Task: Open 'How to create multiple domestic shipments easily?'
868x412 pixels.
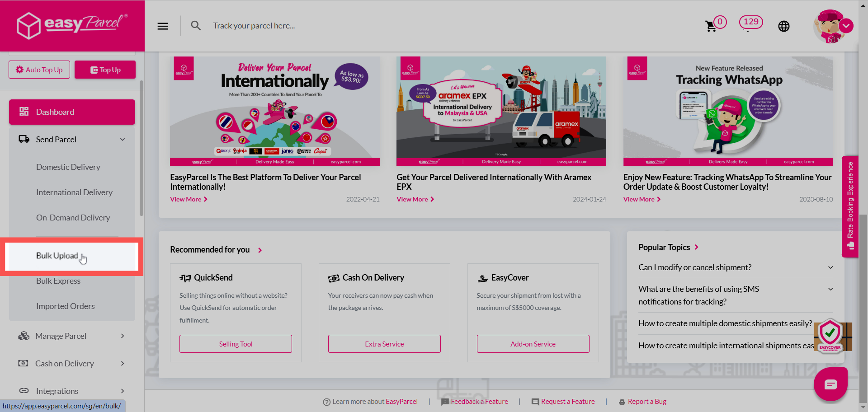Action: point(725,323)
